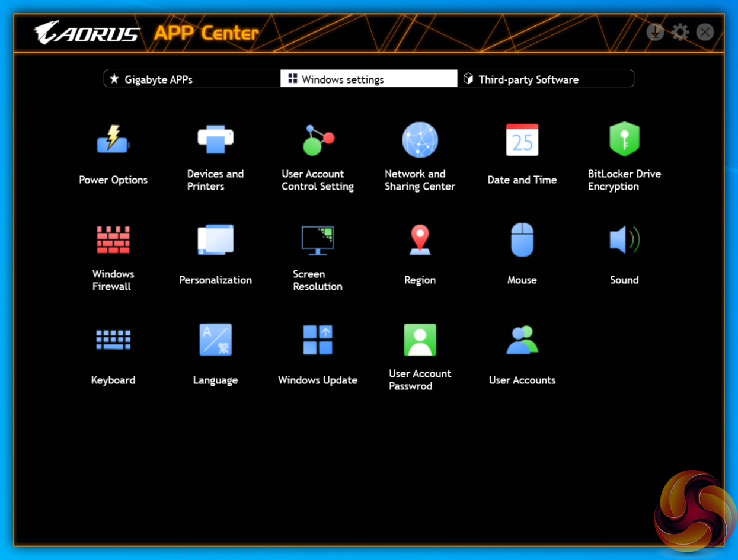Screen dimensions: 738x560
Task: Switch to Gigabyte APPs tab
Action: point(192,79)
